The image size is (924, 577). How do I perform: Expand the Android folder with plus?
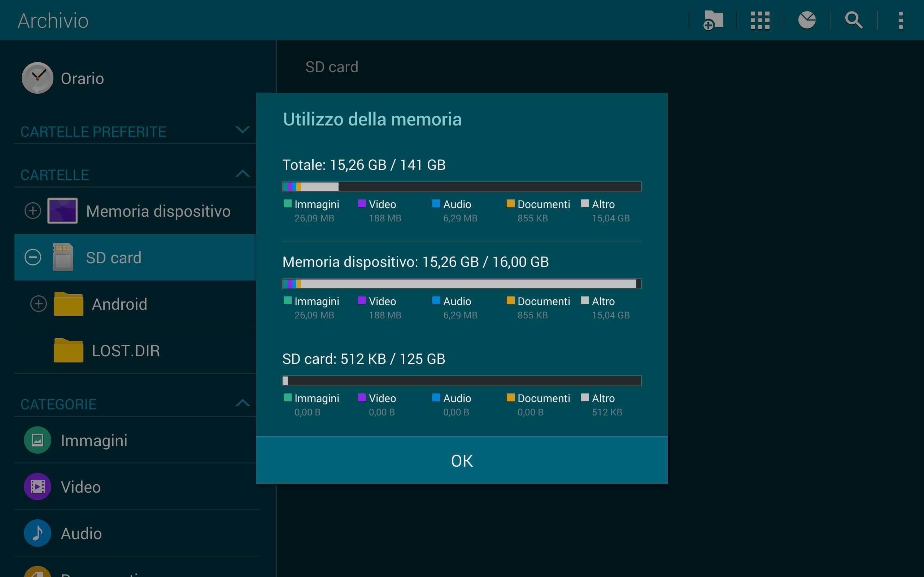[39, 304]
